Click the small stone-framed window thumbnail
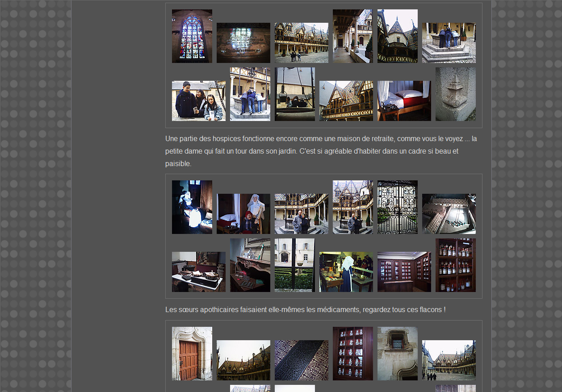 point(397,354)
